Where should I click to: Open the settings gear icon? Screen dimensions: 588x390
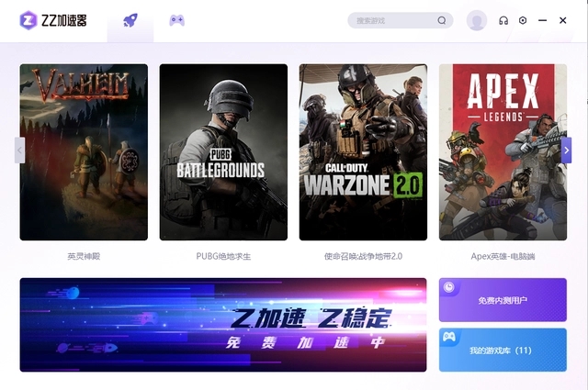click(523, 20)
